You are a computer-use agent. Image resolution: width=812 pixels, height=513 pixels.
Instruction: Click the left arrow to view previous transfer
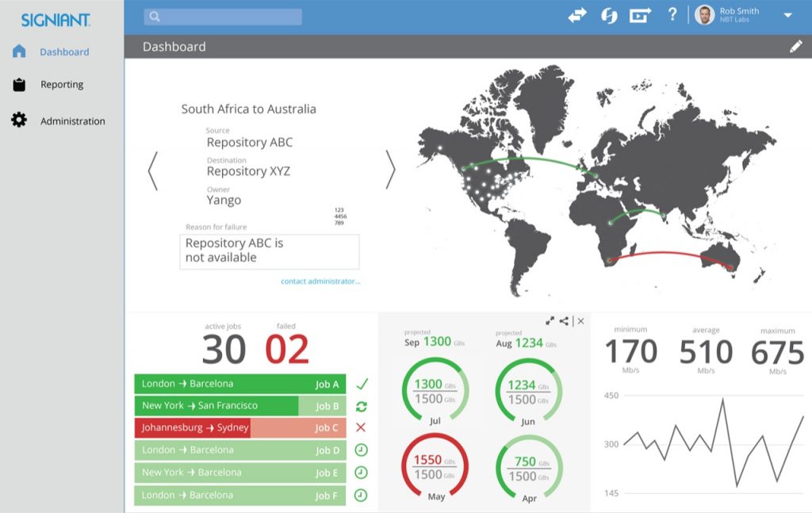tap(152, 169)
